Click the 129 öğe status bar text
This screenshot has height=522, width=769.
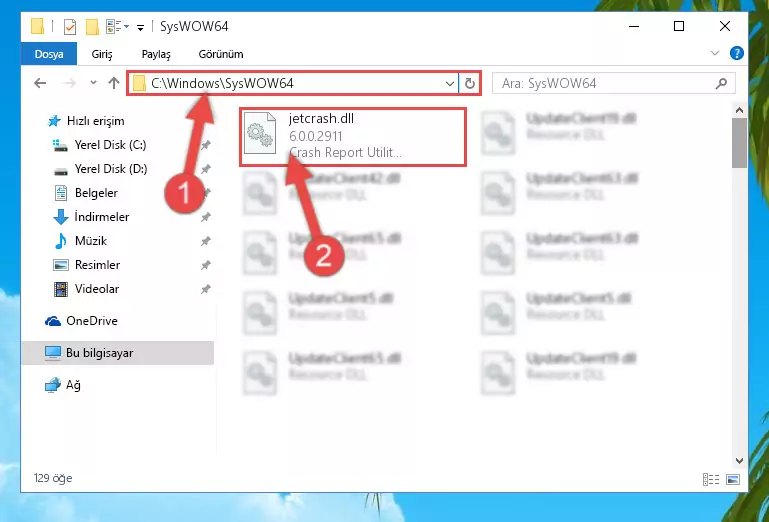coord(53,478)
